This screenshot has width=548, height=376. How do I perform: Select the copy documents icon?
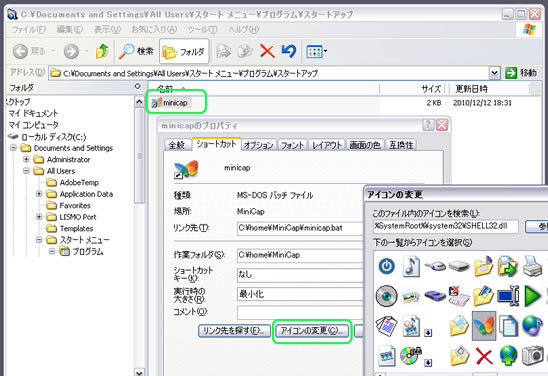[x=508, y=326]
